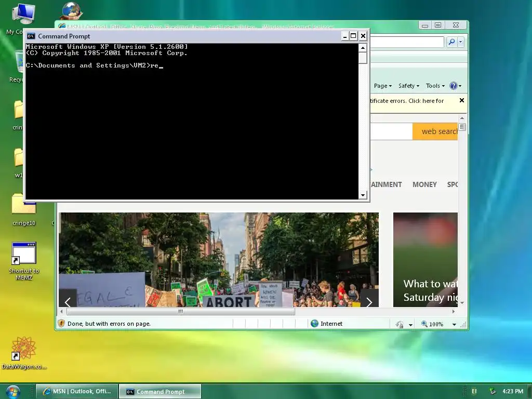The image size is (532, 399).
Task: Open Safety menu in Internet Explorer
Action: coord(408,86)
